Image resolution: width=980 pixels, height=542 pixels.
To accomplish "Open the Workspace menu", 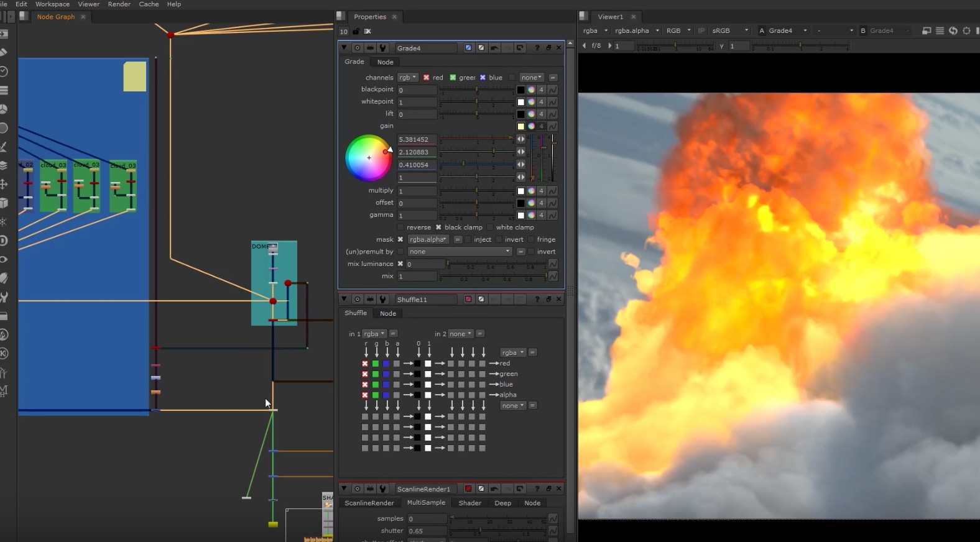I will (x=52, y=4).
